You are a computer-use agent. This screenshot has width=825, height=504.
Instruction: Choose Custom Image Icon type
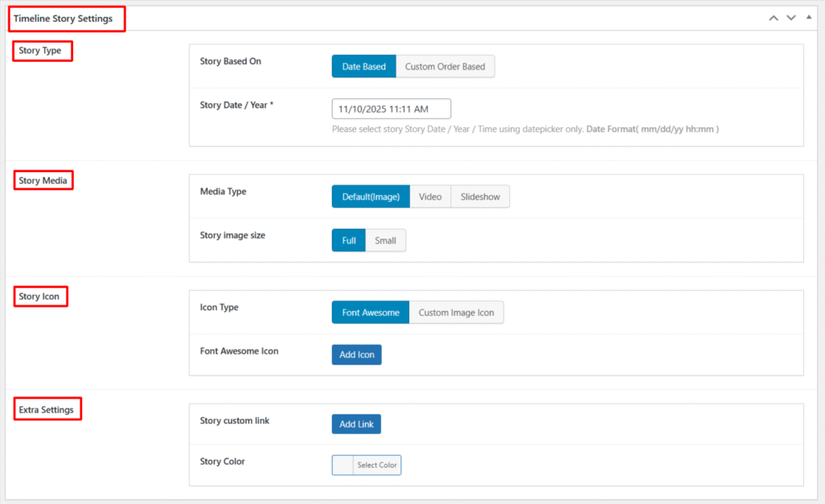click(x=456, y=312)
